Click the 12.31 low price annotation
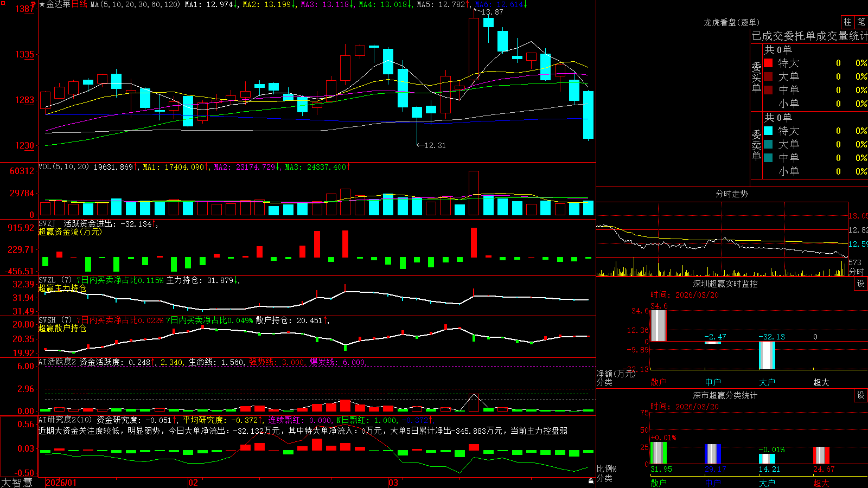This screenshot has width=868, height=488. tap(435, 145)
